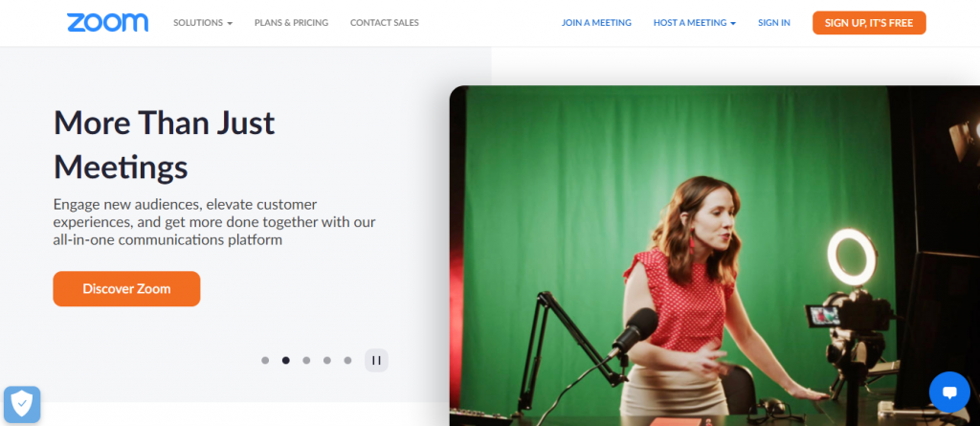Open the live chat bubble icon
Image resolution: width=980 pixels, height=426 pixels.
point(949,392)
